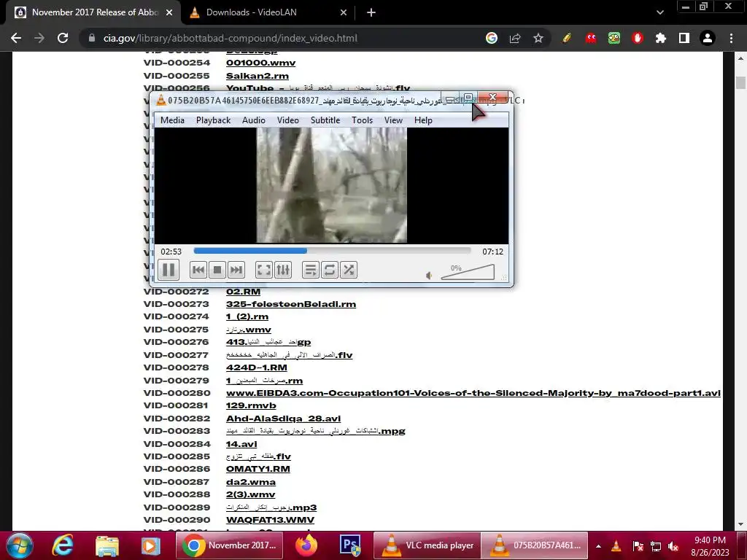Switch to Downloads - VideoLAN tab
Screen dimensions: 747x560
(x=268, y=12)
